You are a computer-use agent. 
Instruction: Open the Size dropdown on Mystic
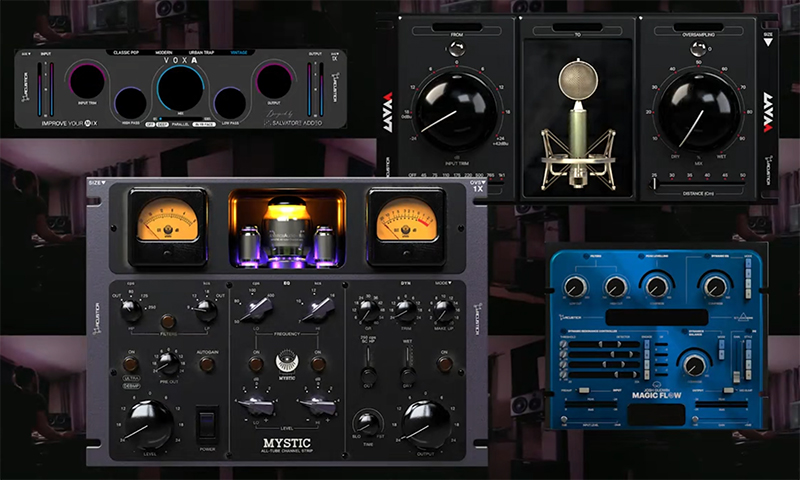(x=97, y=183)
